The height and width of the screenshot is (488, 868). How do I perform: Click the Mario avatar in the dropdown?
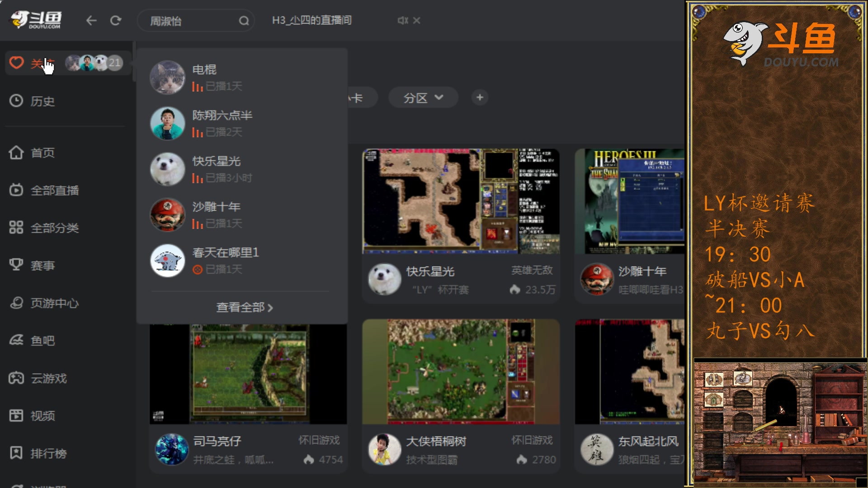(167, 215)
